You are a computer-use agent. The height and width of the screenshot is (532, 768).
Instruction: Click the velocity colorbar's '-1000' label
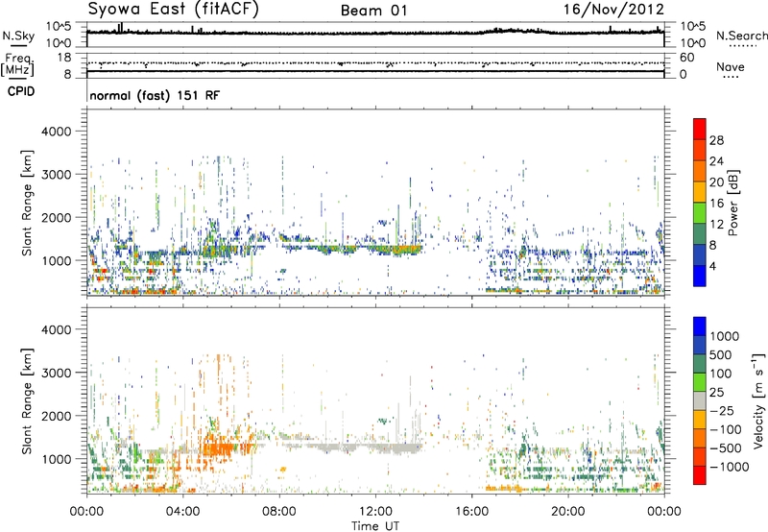pyautogui.click(x=730, y=467)
